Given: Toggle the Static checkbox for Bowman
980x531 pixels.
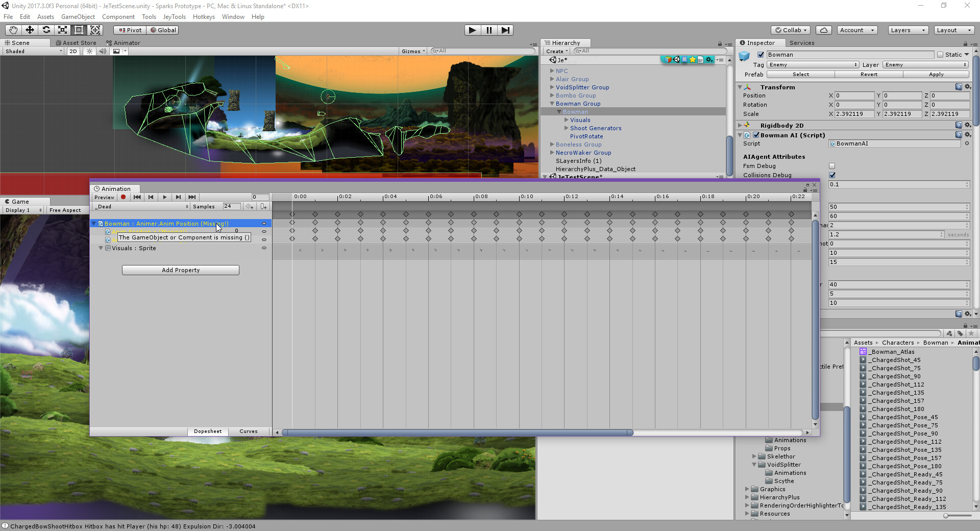Looking at the screenshot, I should (940, 55).
